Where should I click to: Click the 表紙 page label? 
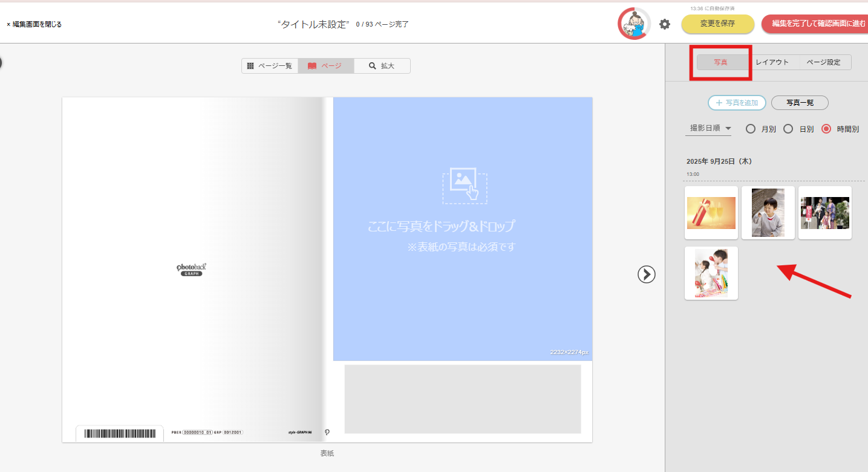pos(327,453)
